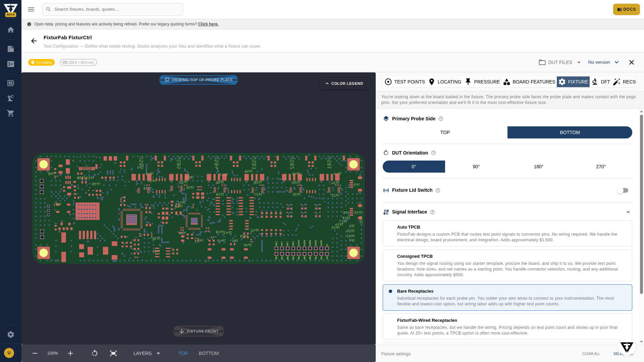Show help for DUT Orientation

(434, 153)
